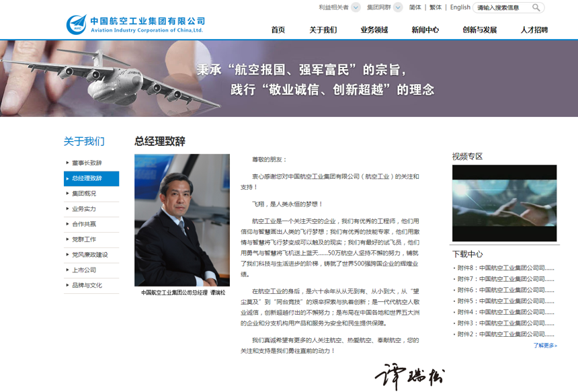578x392 pixels.
Task: Click the 视频专区 section heading
Action: [467, 157]
